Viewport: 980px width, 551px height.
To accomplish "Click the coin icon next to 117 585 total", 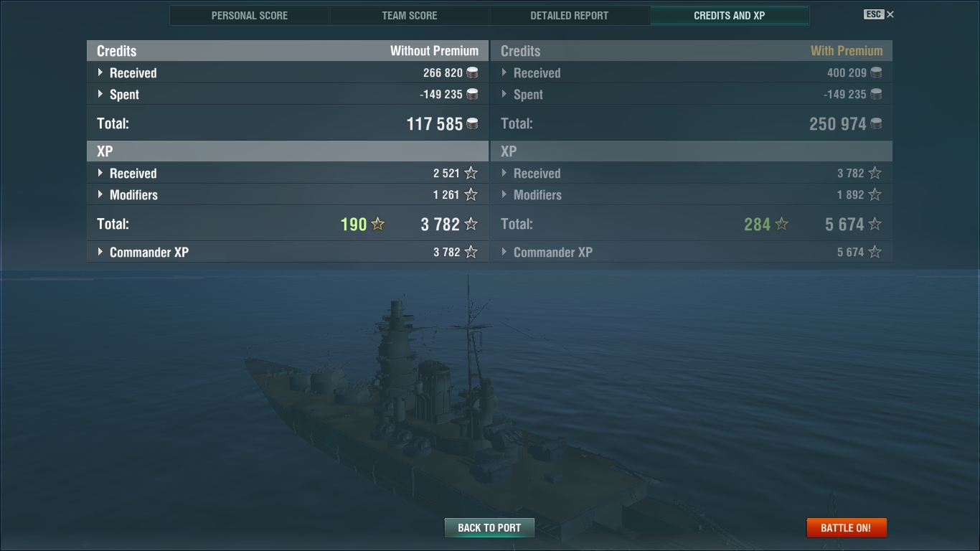I will 472,123.
